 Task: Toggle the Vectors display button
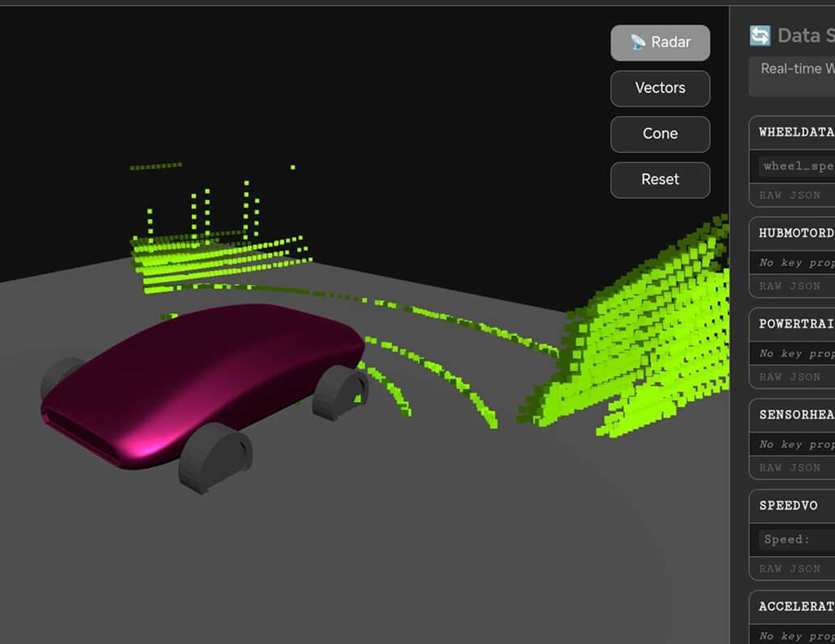click(x=660, y=88)
